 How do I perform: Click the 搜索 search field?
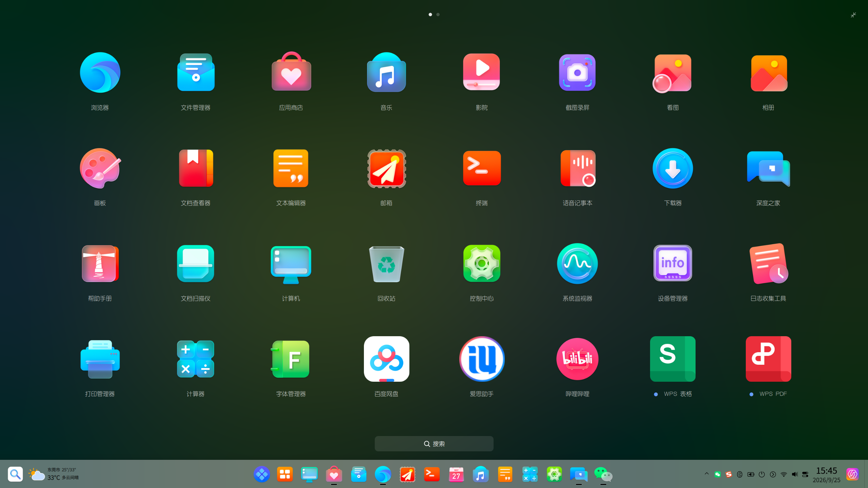pos(434,444)
